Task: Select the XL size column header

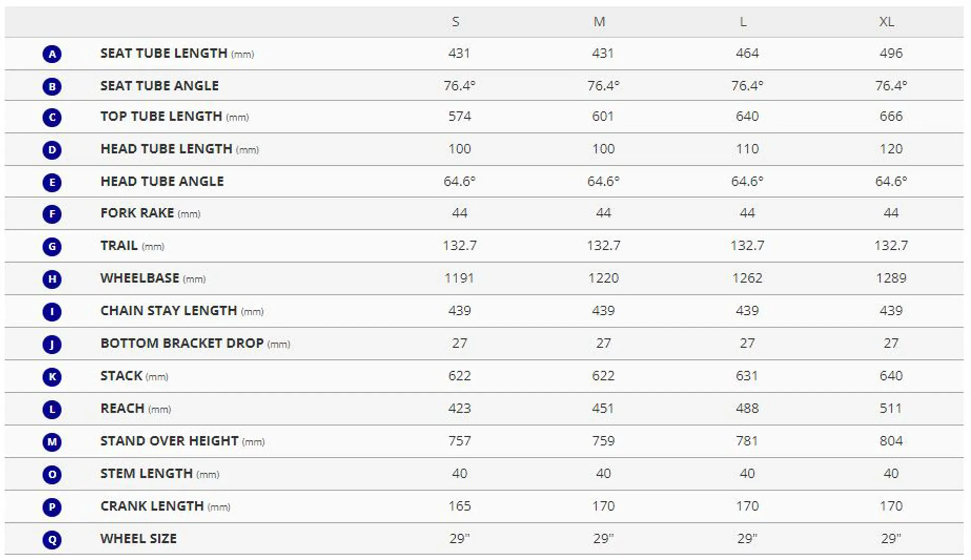Action: [x=887, y=22]
